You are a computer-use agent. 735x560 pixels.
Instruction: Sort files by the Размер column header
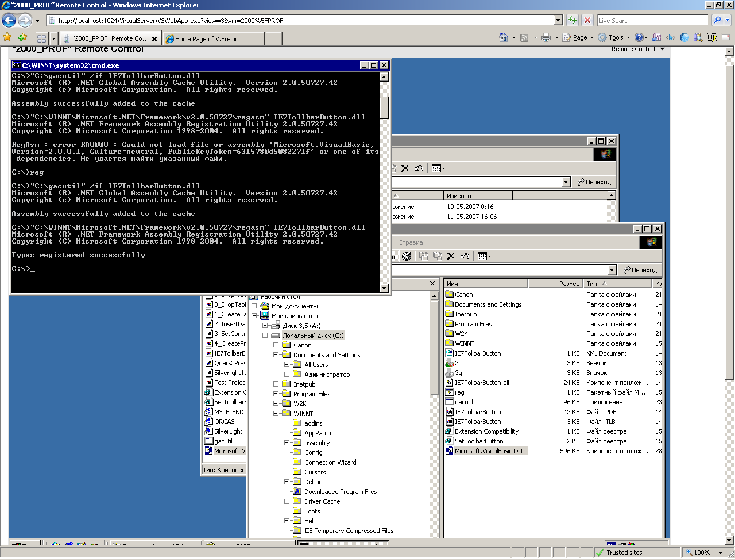pyautogui.click(x=555, y=284)
